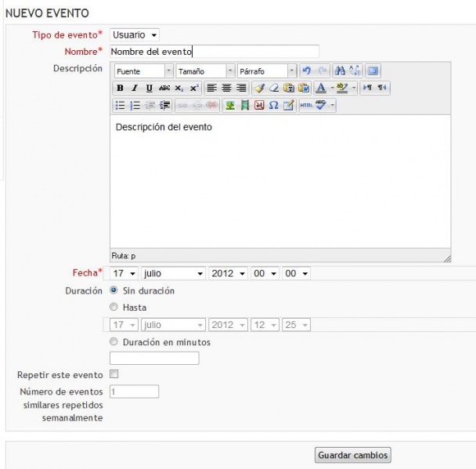Click the undo arrow in editor toolbar
Screen dimensions: 476x469
[x=307, y=71]
